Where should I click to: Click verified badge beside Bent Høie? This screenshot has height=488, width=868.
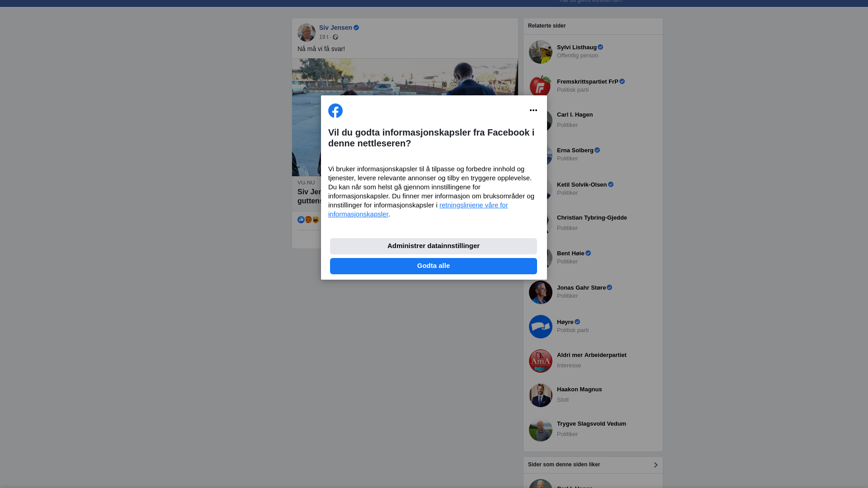[588, 253]
